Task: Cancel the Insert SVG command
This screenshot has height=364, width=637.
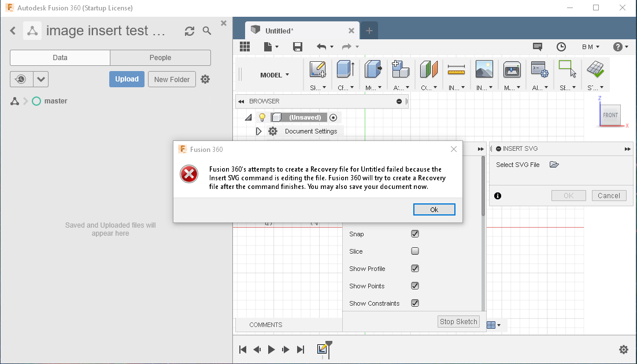Action: pos(609,196)
